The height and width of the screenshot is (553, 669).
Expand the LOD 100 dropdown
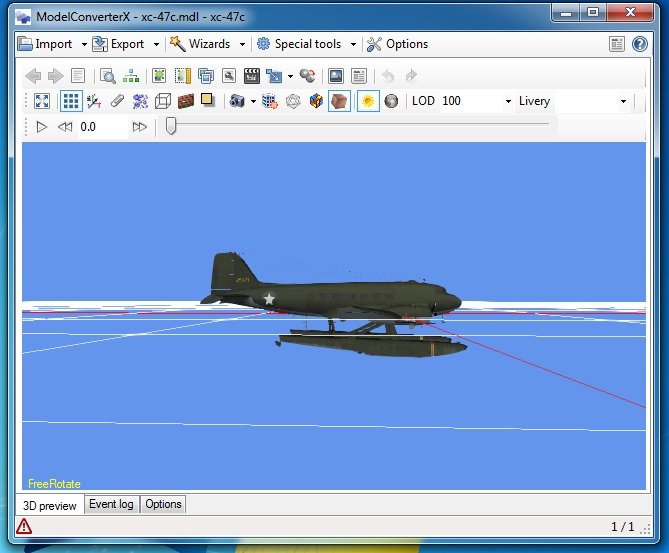(x=508, y=102)
